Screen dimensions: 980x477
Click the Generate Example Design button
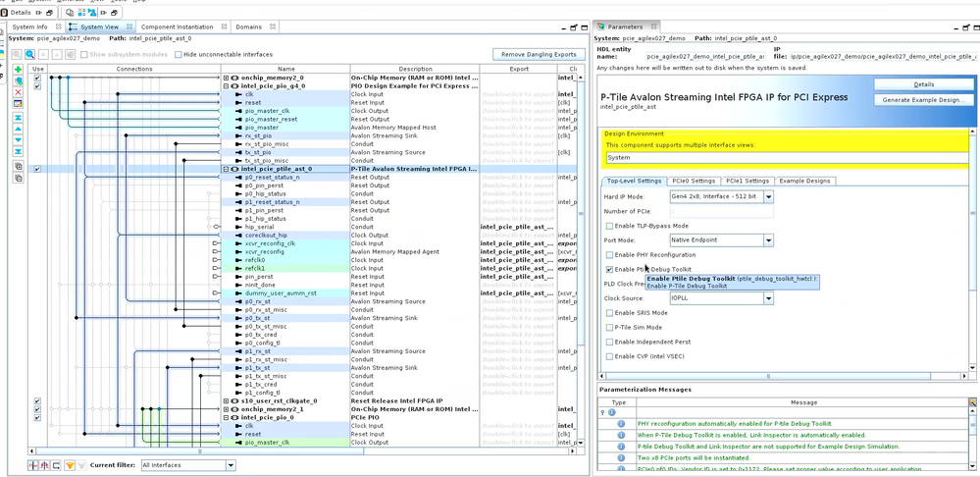pos(922,100)
